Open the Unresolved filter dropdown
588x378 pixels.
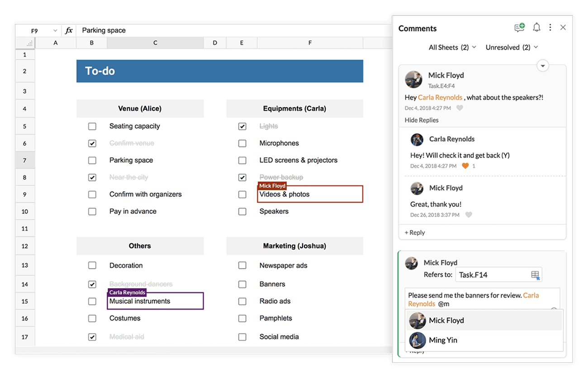coord(511,47)
